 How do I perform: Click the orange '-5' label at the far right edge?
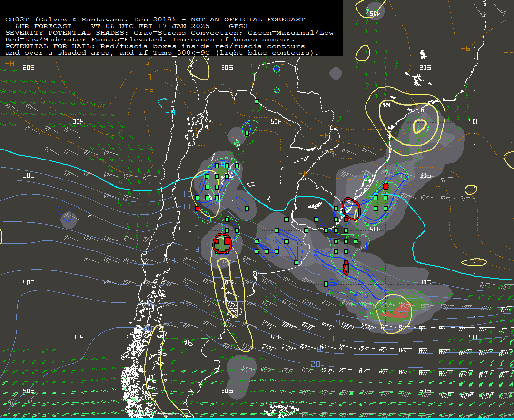[509, 52]
